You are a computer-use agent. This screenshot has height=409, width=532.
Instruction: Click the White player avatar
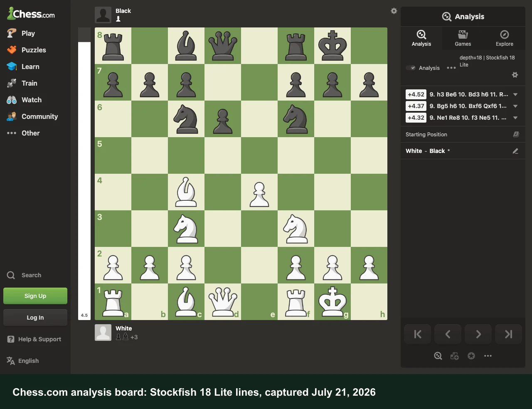click(x=103, y=333)
